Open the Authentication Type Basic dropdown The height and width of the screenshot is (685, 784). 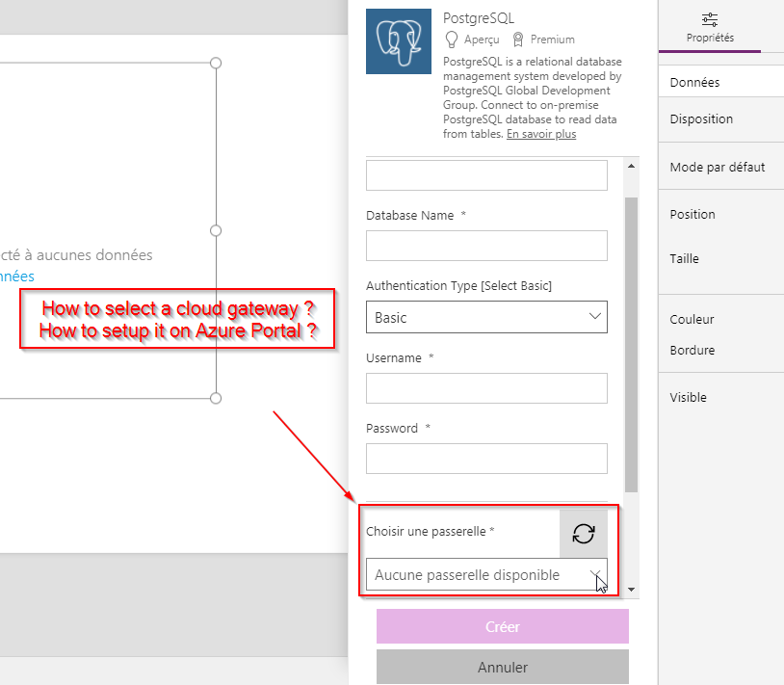[x=486, y=317]
